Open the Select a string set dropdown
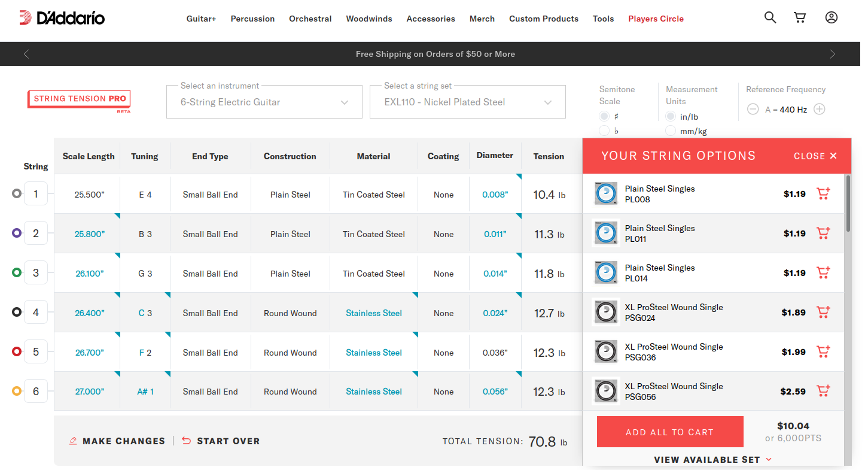This screenshot has height=470, width=868. [x=468, y=102]
